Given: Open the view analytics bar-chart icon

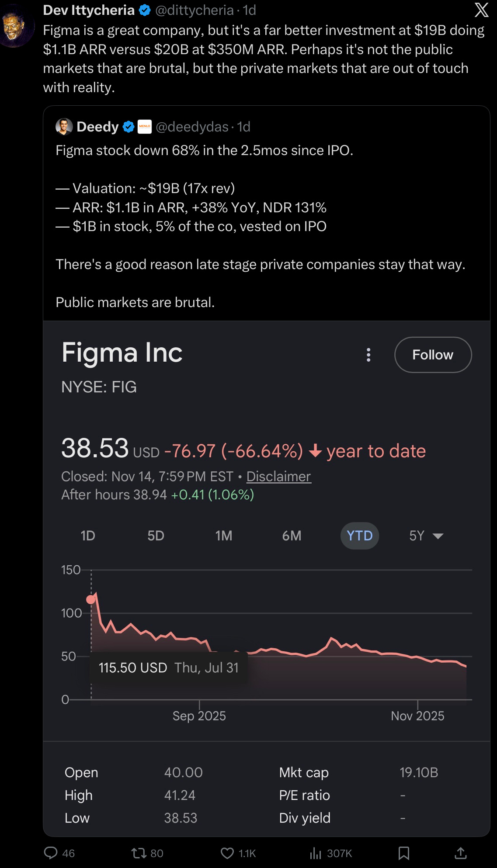Looking at the screenshot, I should click(316, 853).
